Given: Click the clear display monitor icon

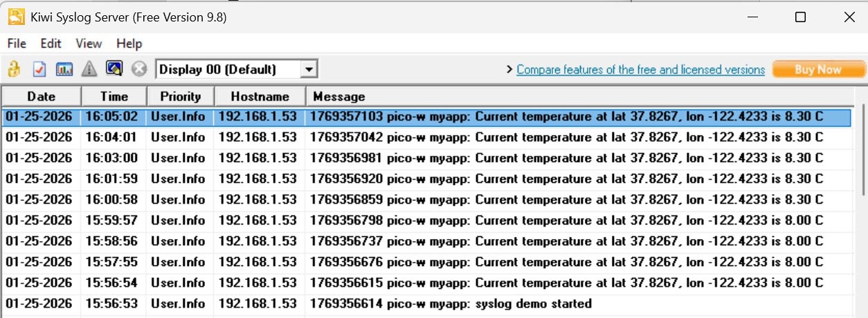Looking at the screenshot, I should click(114, 69).
